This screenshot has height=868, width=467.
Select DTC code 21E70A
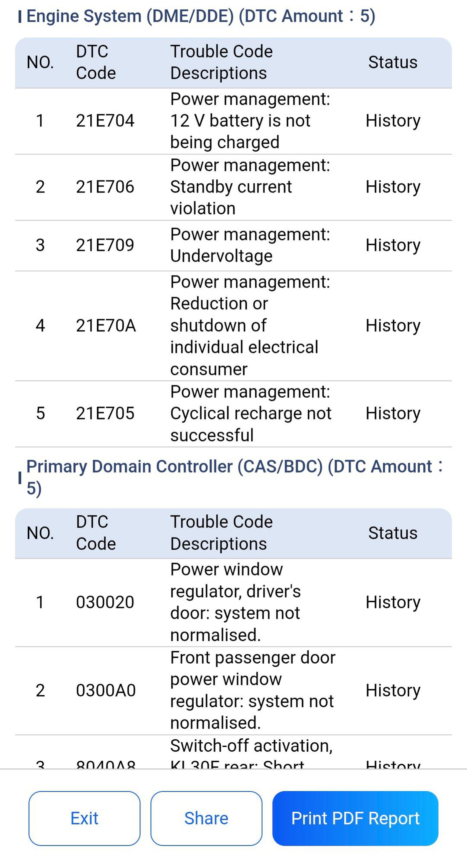pos(106,325)
